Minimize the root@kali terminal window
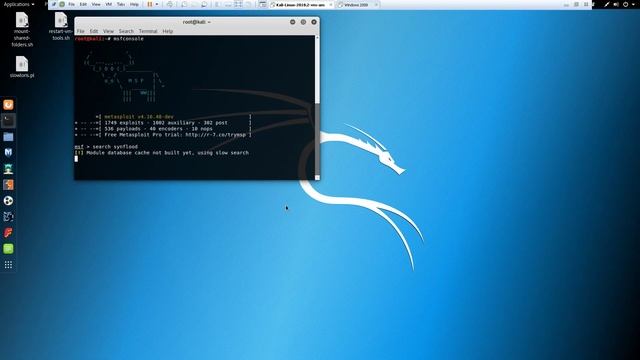 (293, 22)
